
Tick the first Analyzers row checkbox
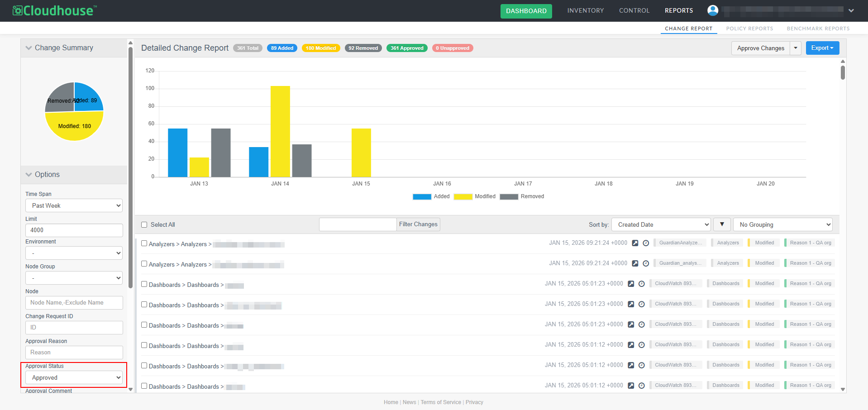pos(144,243)
